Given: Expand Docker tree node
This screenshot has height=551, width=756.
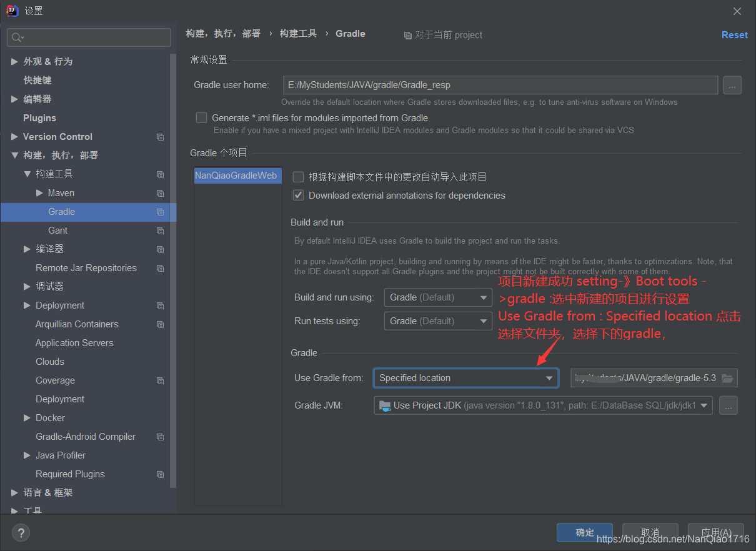Looking at the screenshot, I should (27, 417).
